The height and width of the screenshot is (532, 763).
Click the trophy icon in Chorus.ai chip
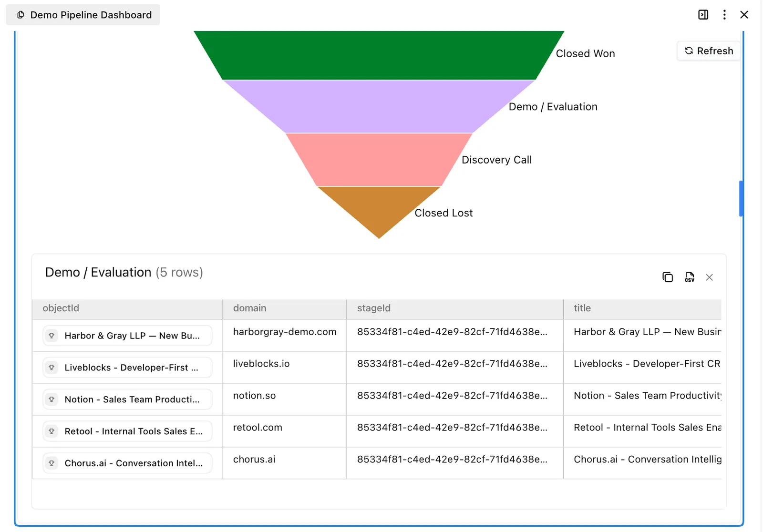click(52, 463)
